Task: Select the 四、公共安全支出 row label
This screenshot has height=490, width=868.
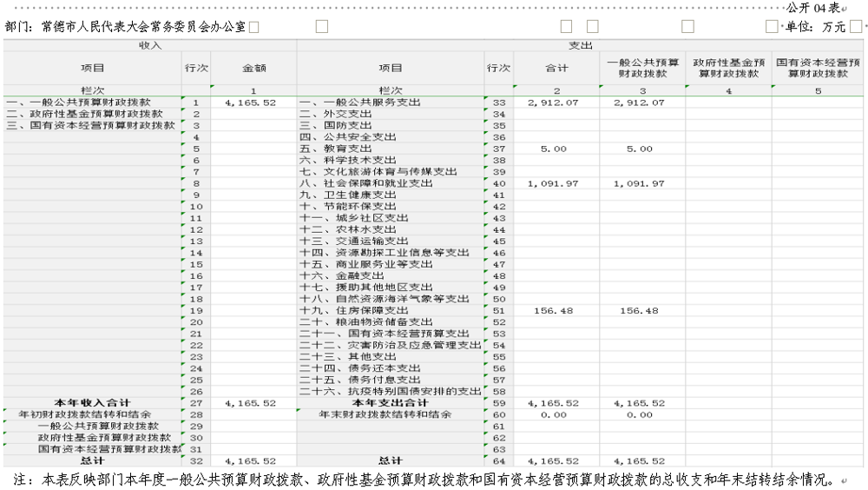Action: 348,137
